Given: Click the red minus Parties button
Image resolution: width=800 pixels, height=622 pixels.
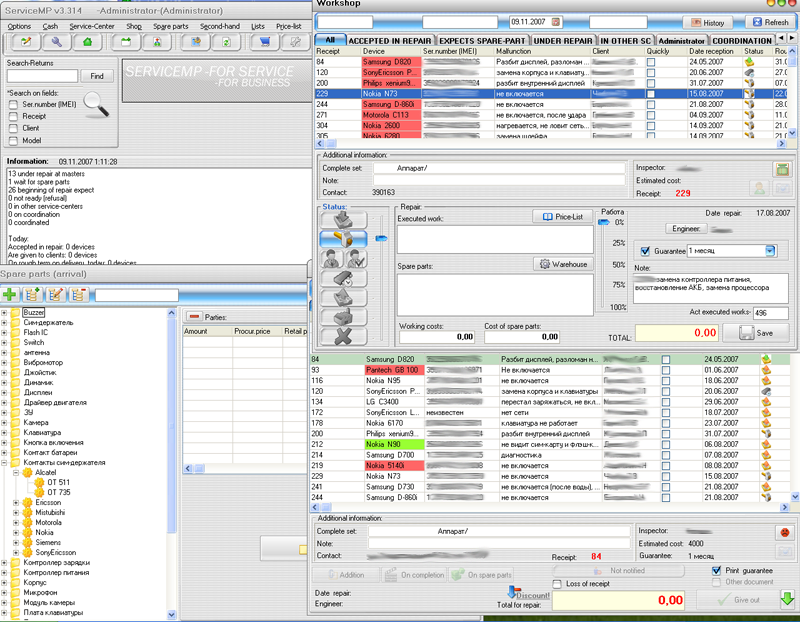Looking at the screenshot, I should (194, 317).
